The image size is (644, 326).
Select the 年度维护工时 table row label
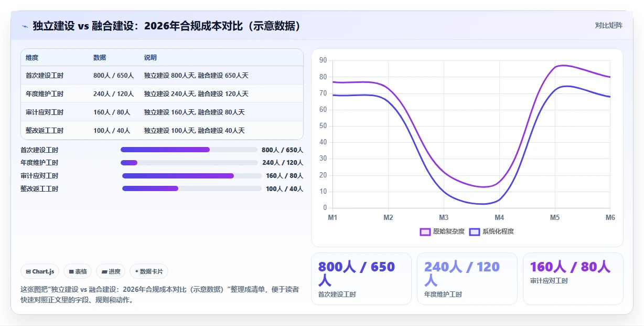click(45, 94)
